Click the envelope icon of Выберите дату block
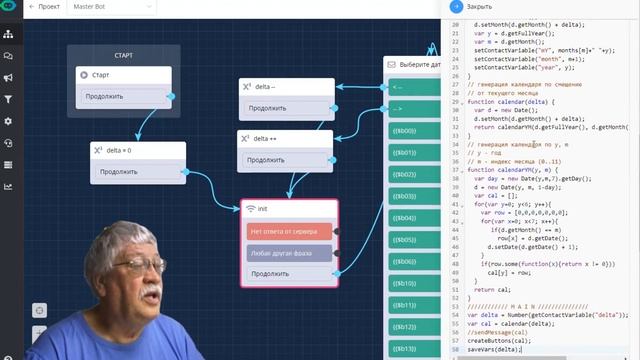The height and width of the screenshot is (360, 640). click(392, 64)
